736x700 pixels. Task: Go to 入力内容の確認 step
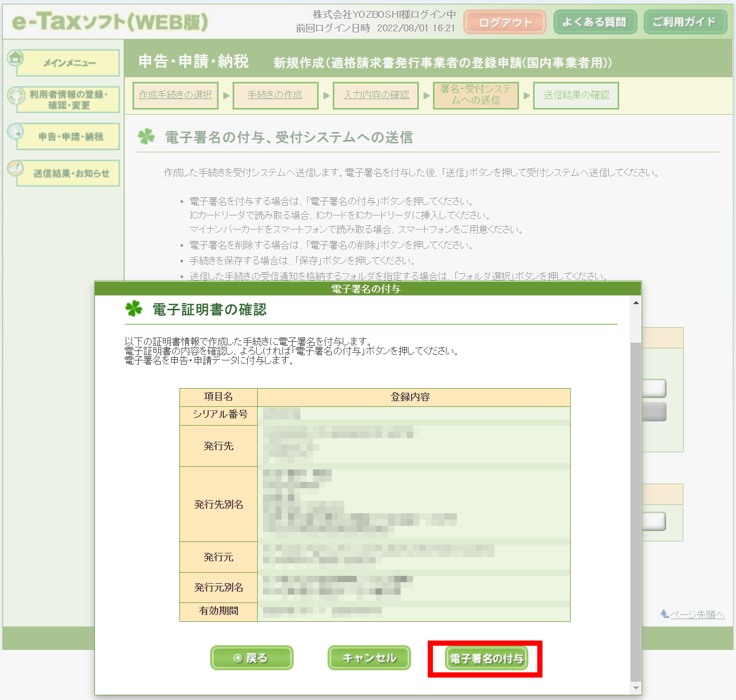[376, 95]
